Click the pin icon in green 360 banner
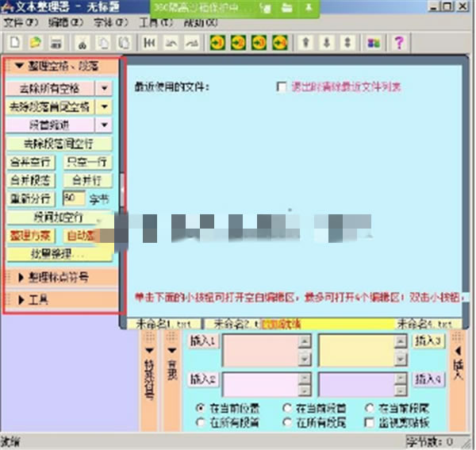Screen dimensions: 476x450 coord(309,8)
